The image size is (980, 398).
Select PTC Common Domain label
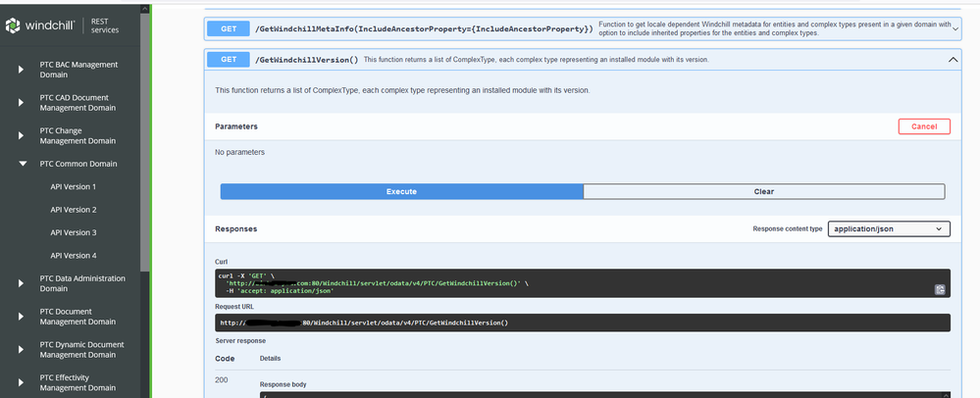[78, 164]
